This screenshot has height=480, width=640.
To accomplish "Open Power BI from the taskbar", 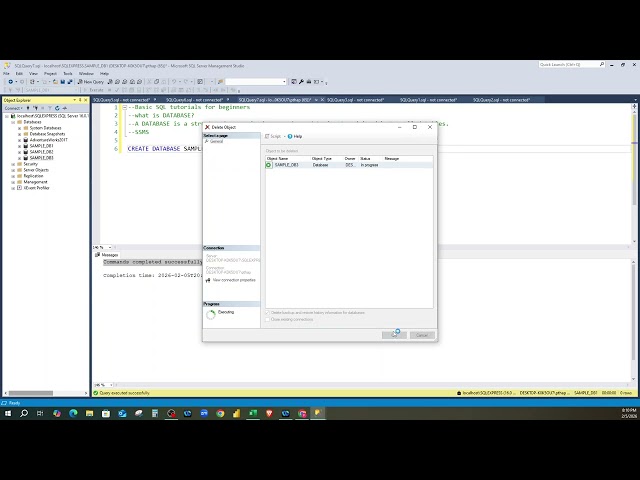I will coord(236,413).
